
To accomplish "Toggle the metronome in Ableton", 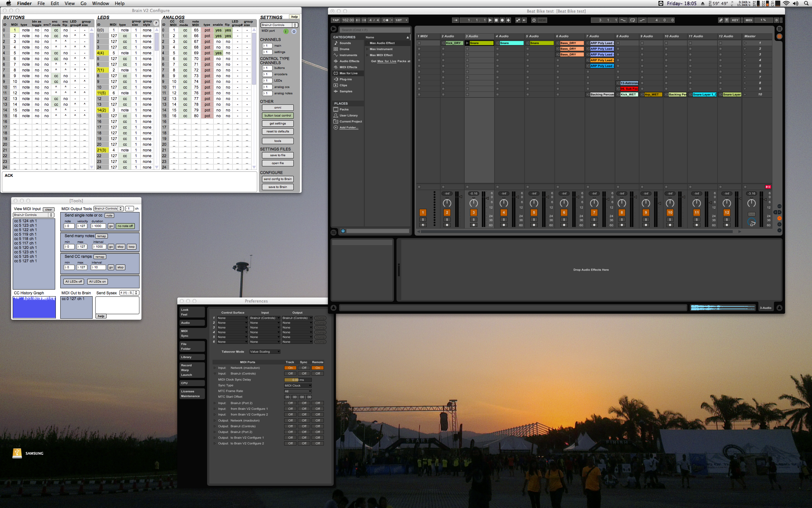I will (386, 20).
